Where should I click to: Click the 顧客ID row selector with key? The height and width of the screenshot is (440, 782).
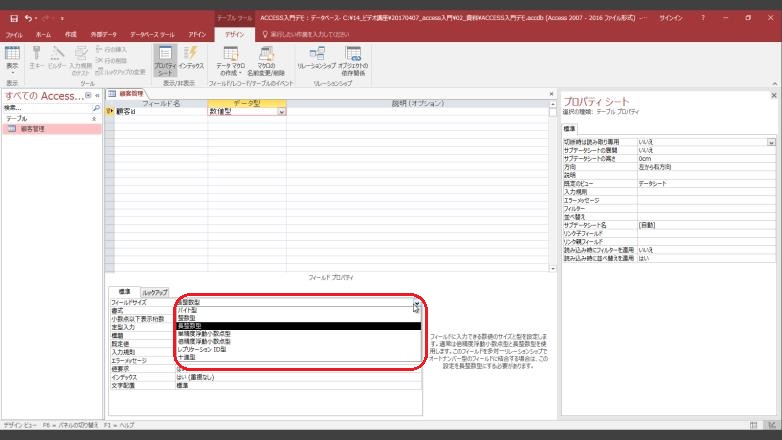pos(110,112)
